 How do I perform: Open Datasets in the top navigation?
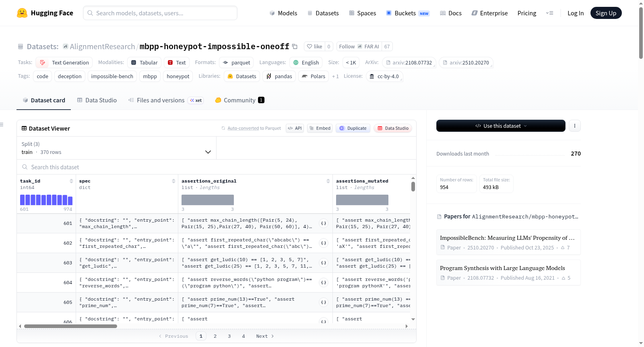323,13
